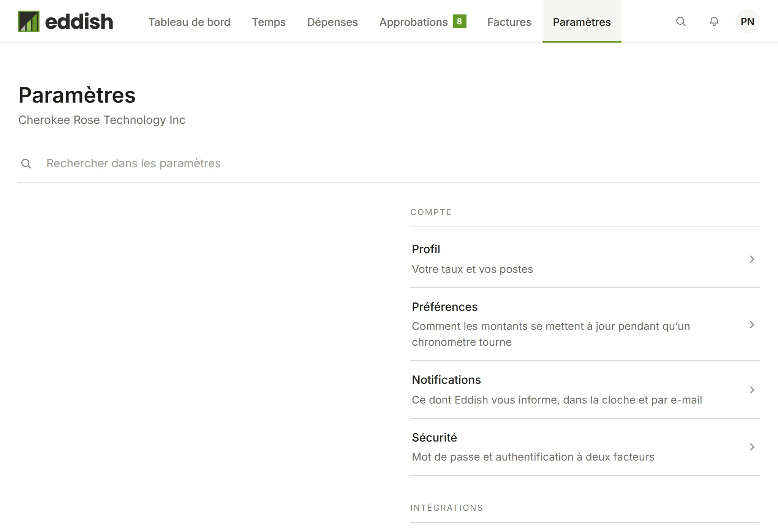The width and height of the screenshot is (778, 532).
Task: Open the Notifications settings entry
Action: tap(585, 390)
